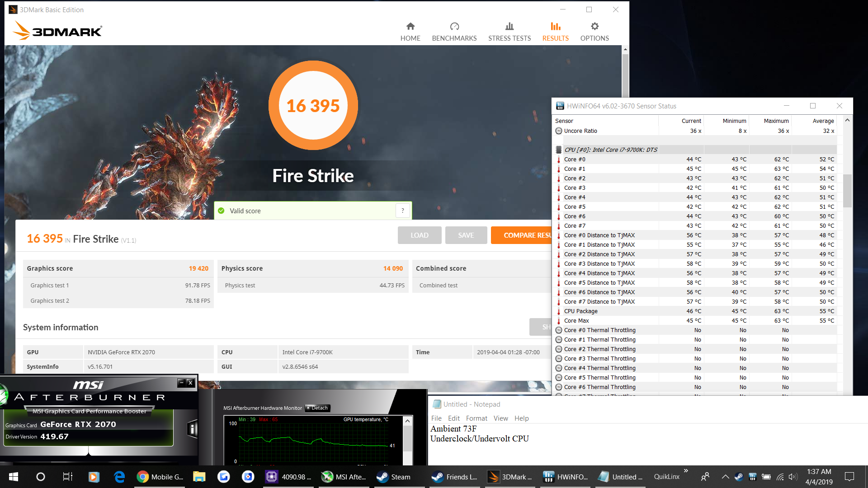Click the MSI Afterburner information icon

(193, 429)
